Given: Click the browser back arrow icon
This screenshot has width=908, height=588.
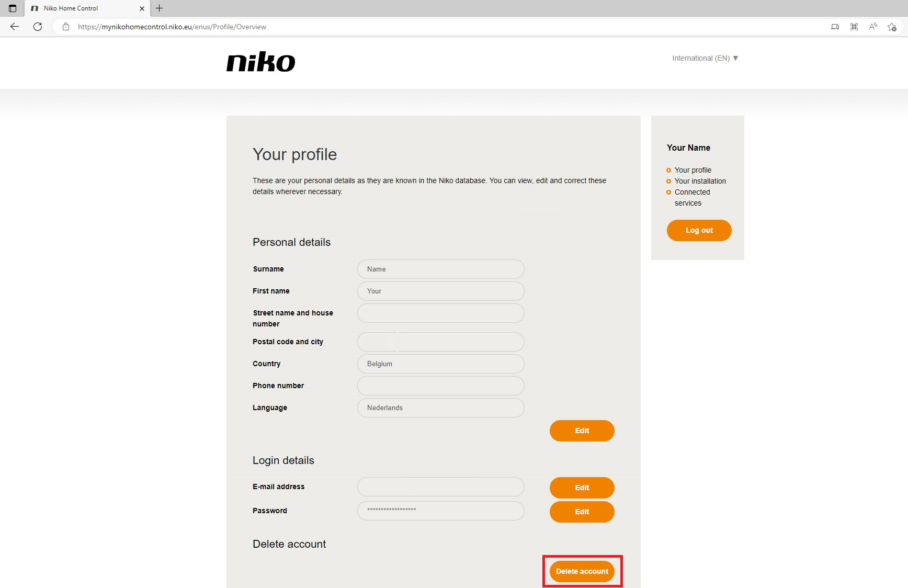Looking at the screenshot, I should click(x=15, y=27).
